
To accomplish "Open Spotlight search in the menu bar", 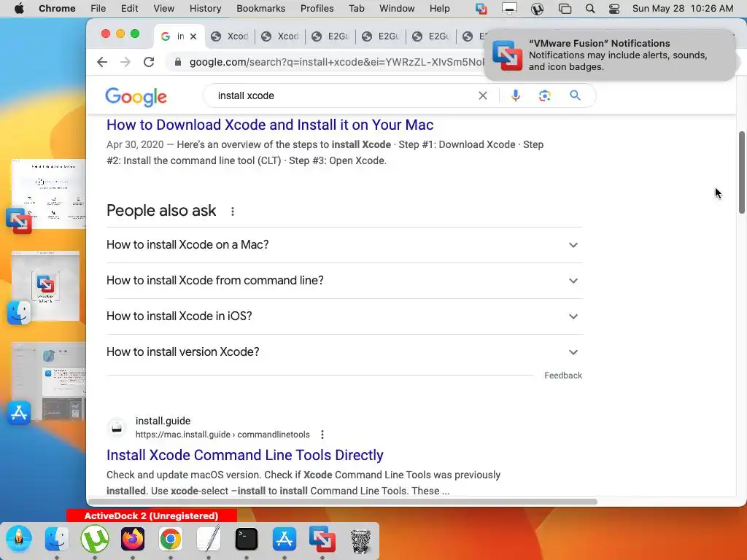I will click(x=589, y=9).
